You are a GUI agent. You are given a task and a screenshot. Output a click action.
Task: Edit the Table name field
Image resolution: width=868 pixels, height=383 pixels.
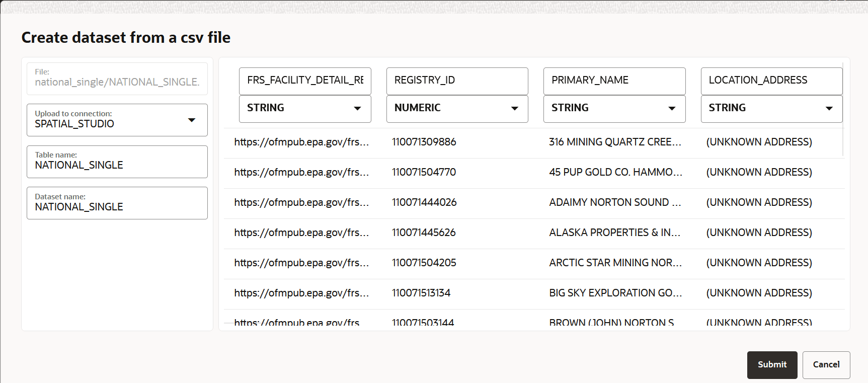point(117,162)
